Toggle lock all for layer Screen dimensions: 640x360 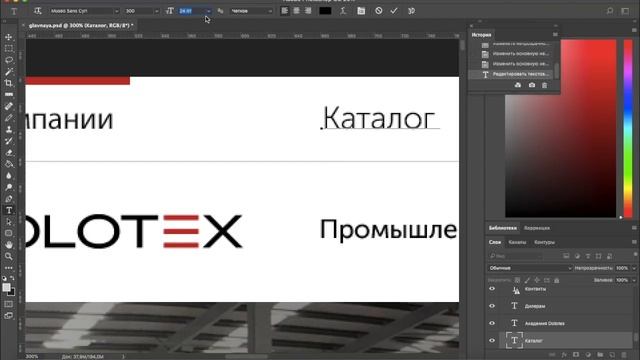point(556,280)
